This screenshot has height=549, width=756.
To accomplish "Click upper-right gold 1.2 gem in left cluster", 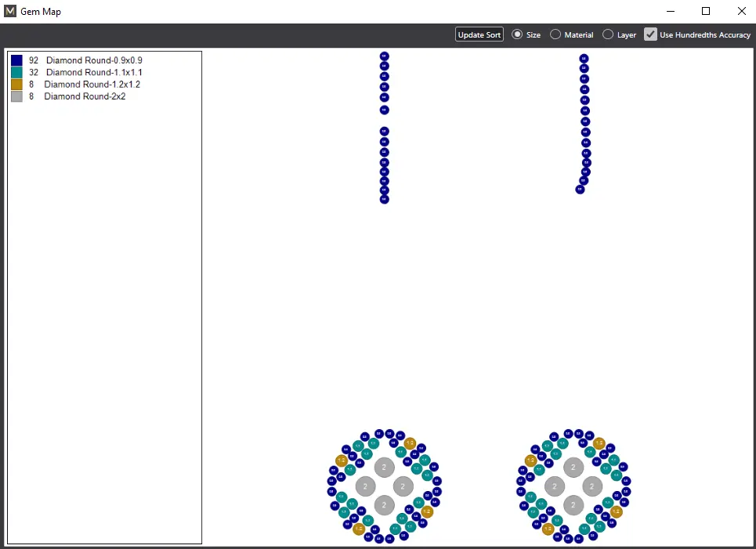I will pos(410,443).
